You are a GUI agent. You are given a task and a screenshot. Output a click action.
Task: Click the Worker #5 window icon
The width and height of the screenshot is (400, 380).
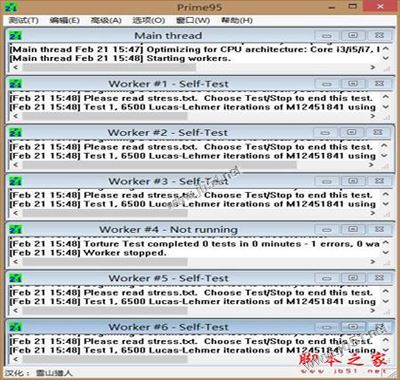pos(15,278)
